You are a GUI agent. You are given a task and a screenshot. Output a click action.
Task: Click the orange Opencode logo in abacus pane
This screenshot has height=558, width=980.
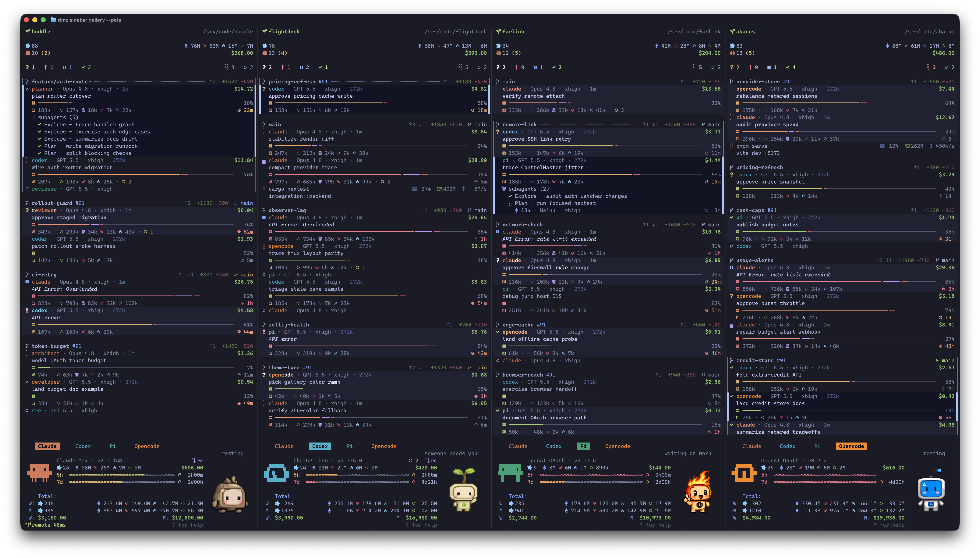tap(744, 473)
